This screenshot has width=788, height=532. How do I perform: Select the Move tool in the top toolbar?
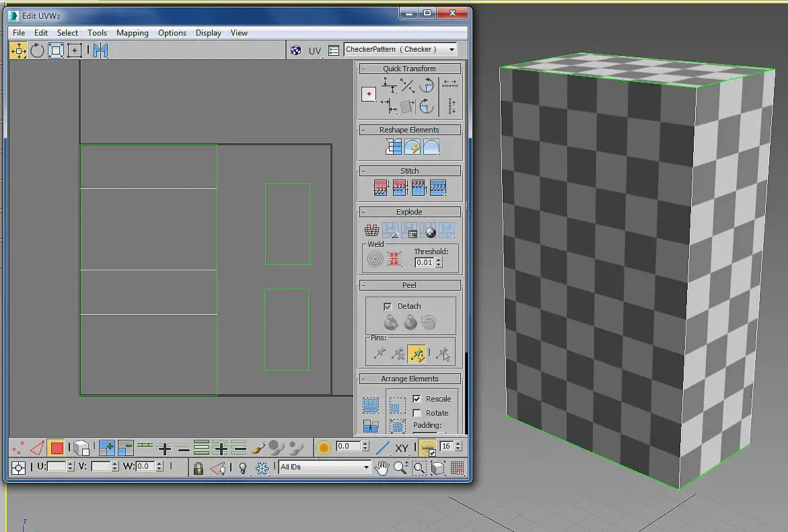18,50
